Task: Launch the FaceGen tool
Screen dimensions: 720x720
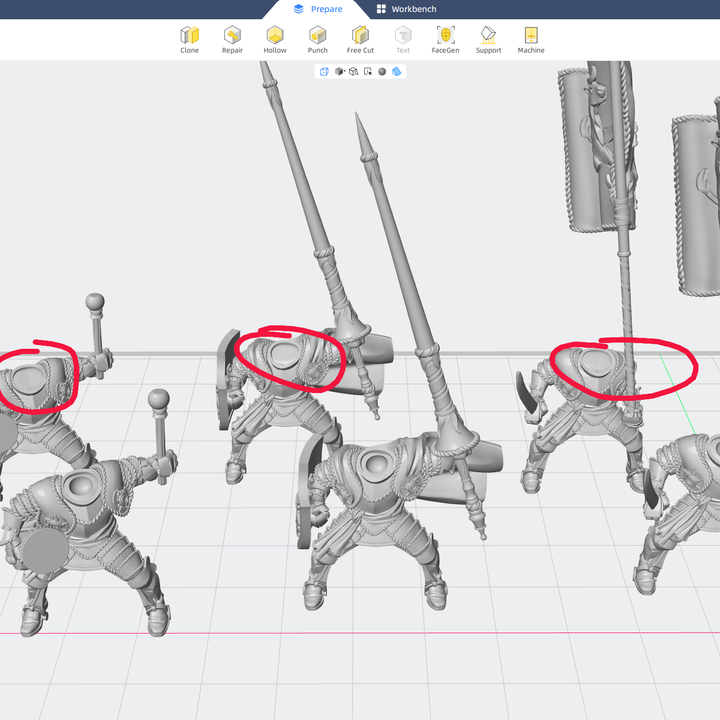Action: (x=445, y=39)
